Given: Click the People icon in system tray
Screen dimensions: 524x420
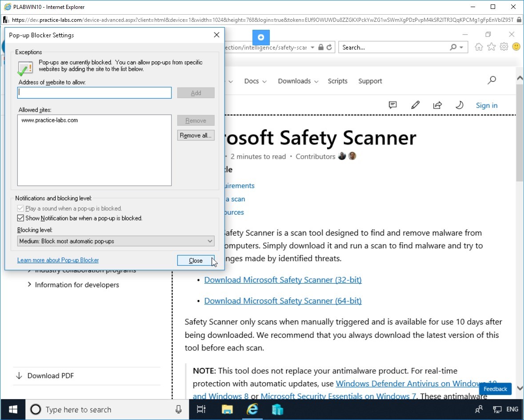Looking at the screenshot, I should [x=479, y=409].
